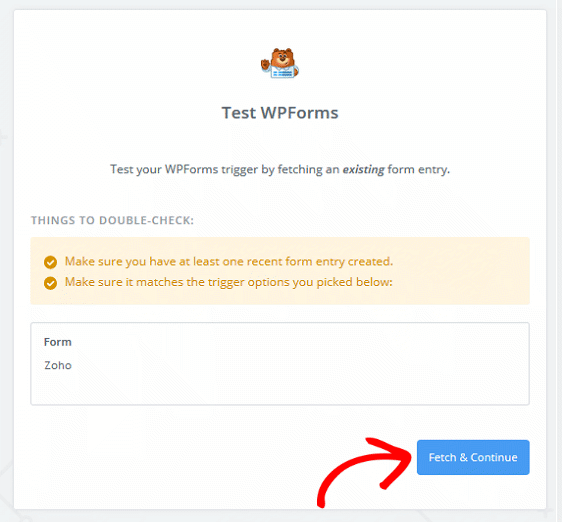Click the word Continue on the blue button

pos(494,457)
